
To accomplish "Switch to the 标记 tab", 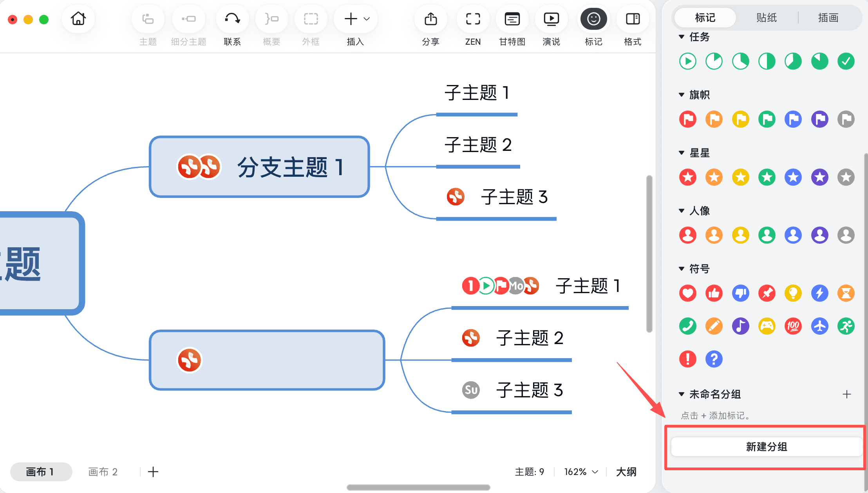I will click(705, 18).
